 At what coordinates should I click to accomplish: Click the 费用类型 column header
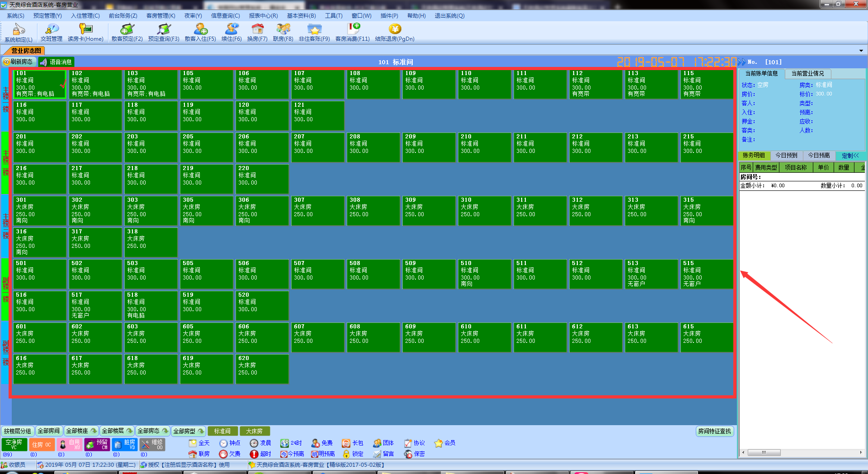tap(766, 167)
